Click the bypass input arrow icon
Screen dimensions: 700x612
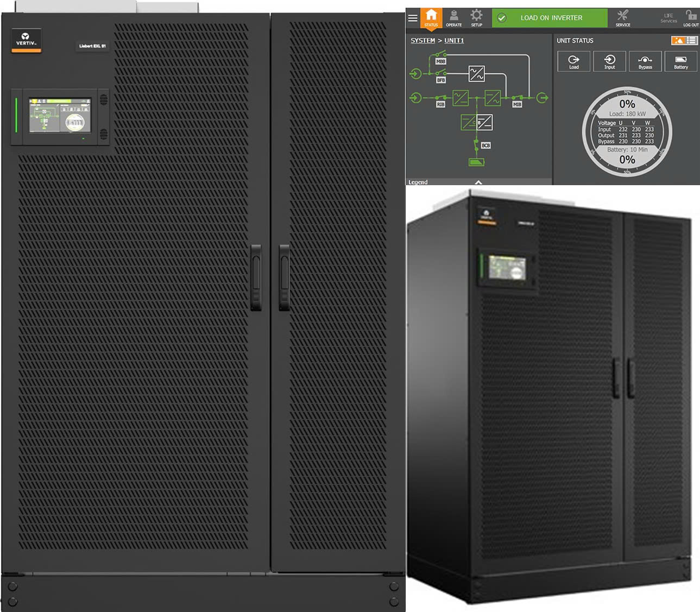[x=415, y=73]
